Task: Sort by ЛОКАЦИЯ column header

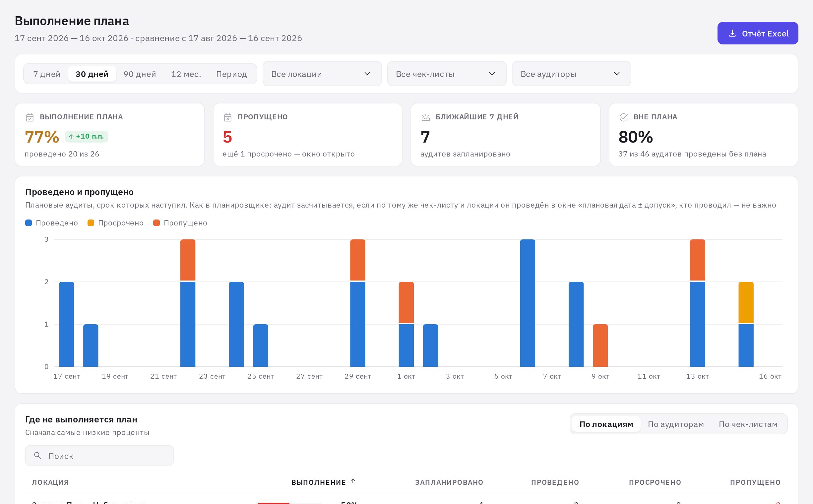Action: 50,482
